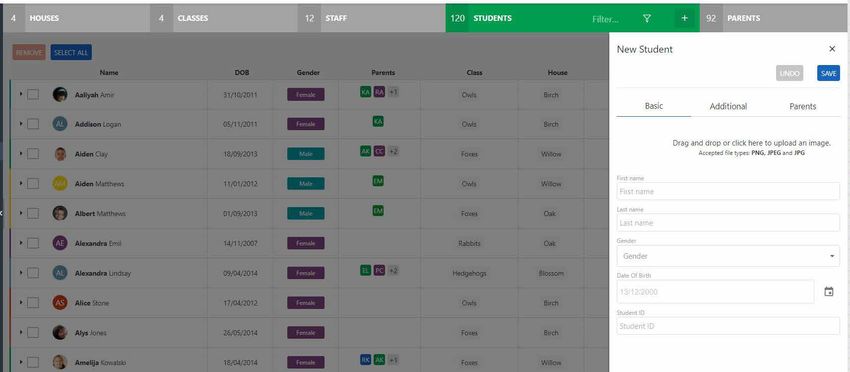Click the filter funnel icon in Students
The image size is (850, 372).
click(646, 18)
